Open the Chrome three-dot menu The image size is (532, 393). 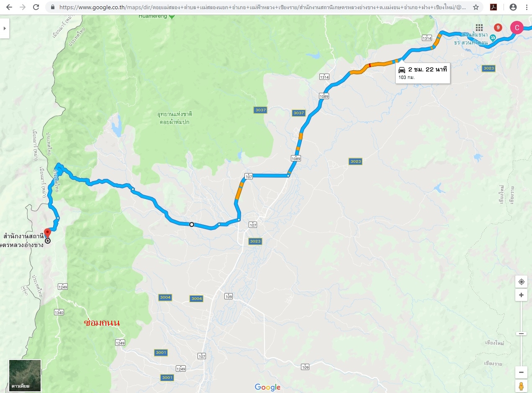tap(527, 7)
